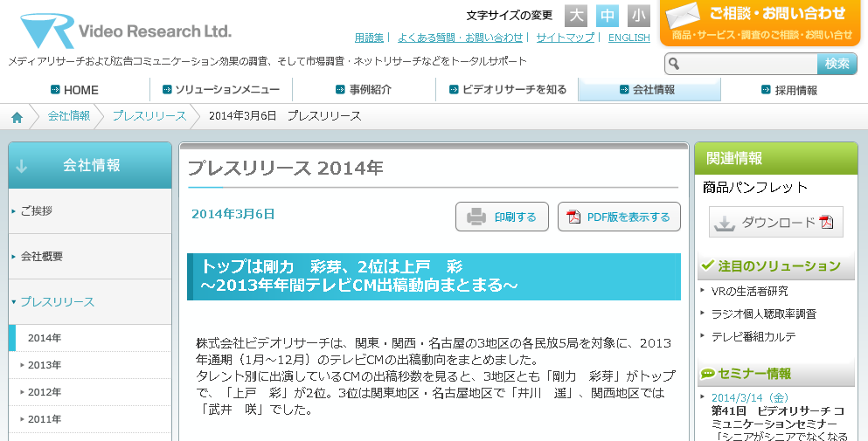868x441 pixels.
Task: Open ラジオ個人聴取率調査 solution link
Action: click(x=763, y=314)
